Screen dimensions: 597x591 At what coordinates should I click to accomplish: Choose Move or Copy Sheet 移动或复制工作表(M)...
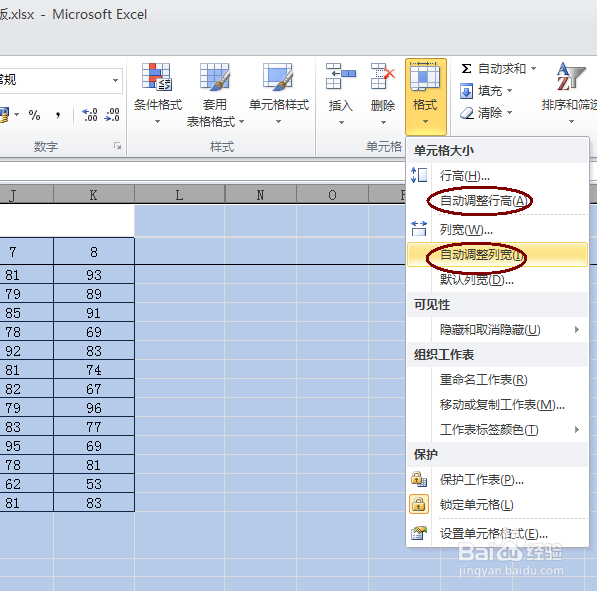click(x=497, y=404)
